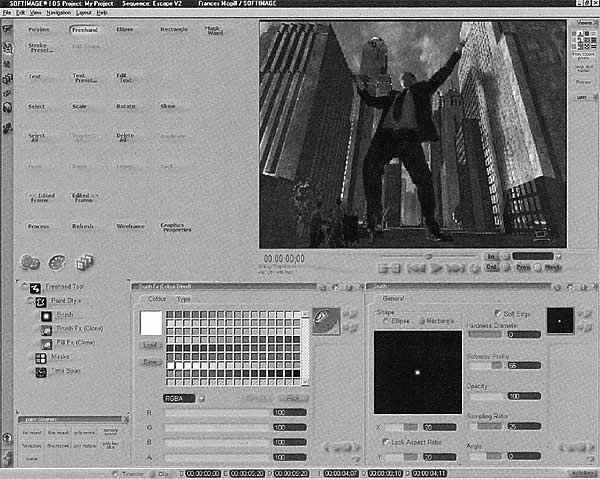Open the Navigation menu
This screenshot has width=600, height=479.
point(58,13)
